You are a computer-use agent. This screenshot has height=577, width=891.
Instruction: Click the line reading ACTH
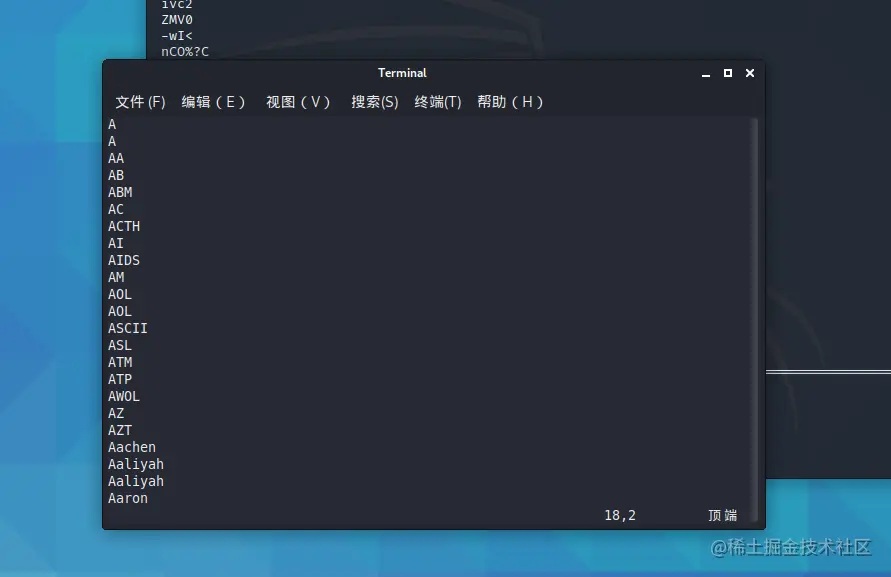point(124,226)
